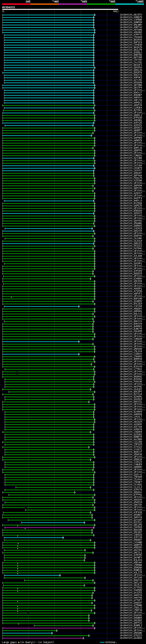Click the UniRef100_B3L4C6 entry
146x644 pixels.
pos(131,560)
